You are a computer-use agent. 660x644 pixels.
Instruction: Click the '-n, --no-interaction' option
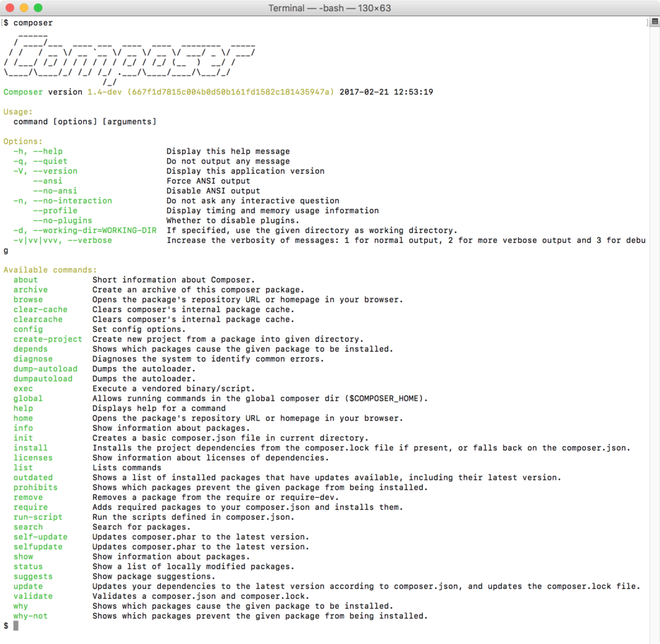pos(63,201)
